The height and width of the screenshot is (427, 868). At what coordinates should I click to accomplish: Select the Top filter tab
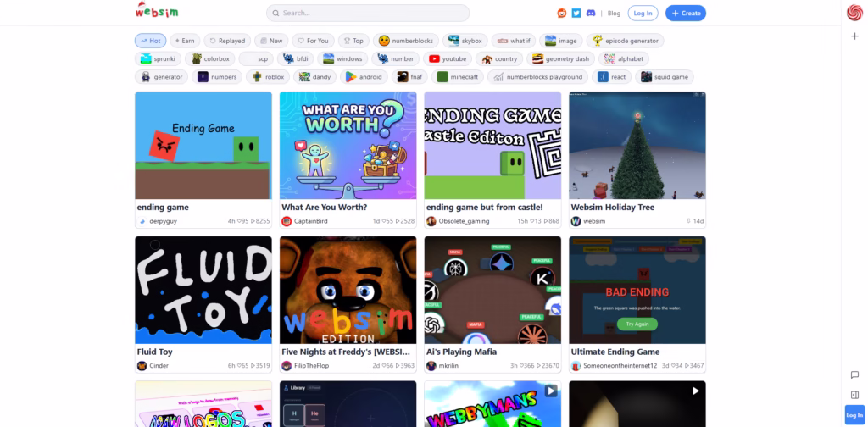click(x=353, y=41)
